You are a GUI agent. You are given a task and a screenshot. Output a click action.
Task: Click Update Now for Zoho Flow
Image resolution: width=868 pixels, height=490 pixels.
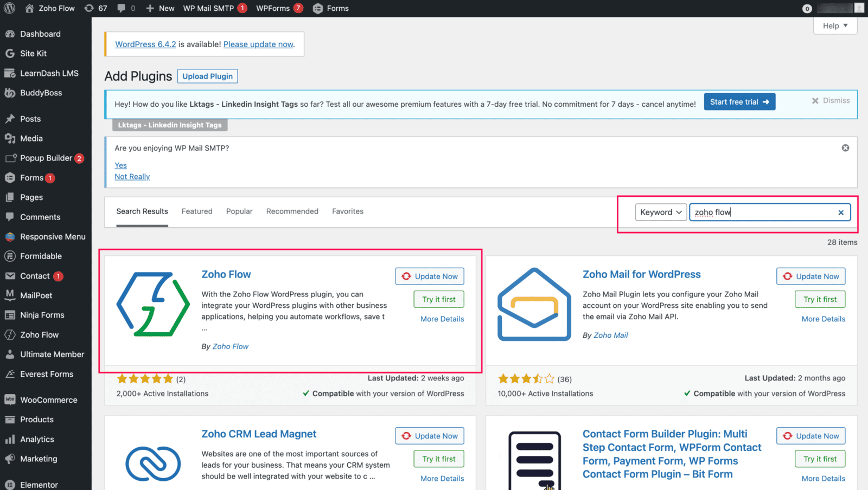(430, 276)
